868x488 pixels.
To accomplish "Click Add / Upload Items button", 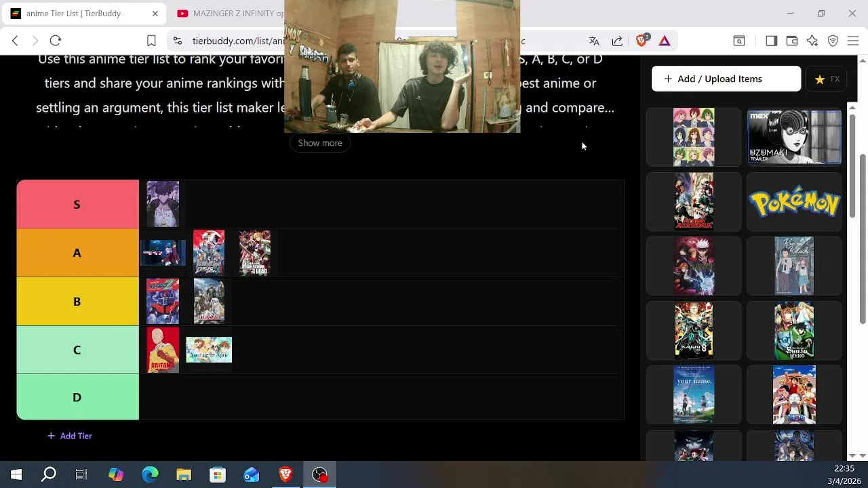I will click(726, 79).
